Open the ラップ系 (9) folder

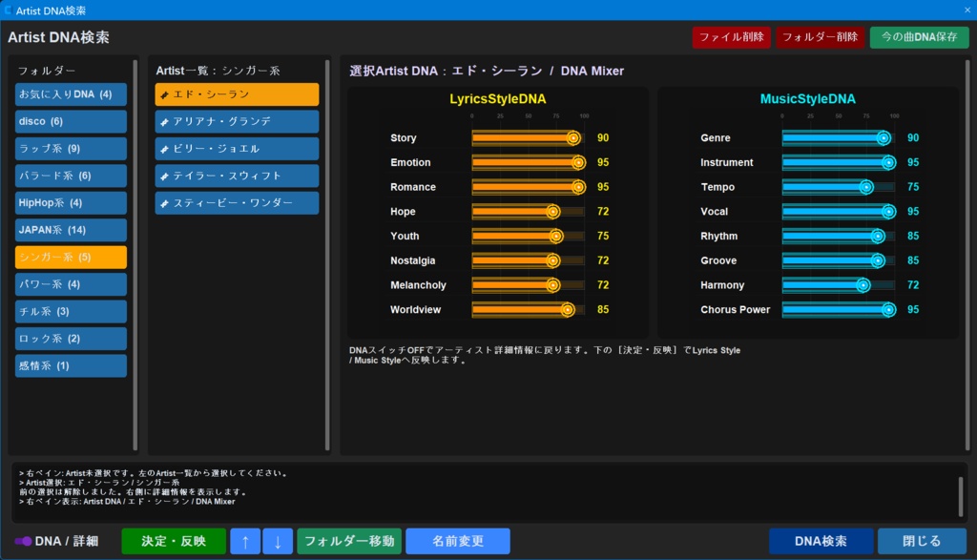point(71,148)
